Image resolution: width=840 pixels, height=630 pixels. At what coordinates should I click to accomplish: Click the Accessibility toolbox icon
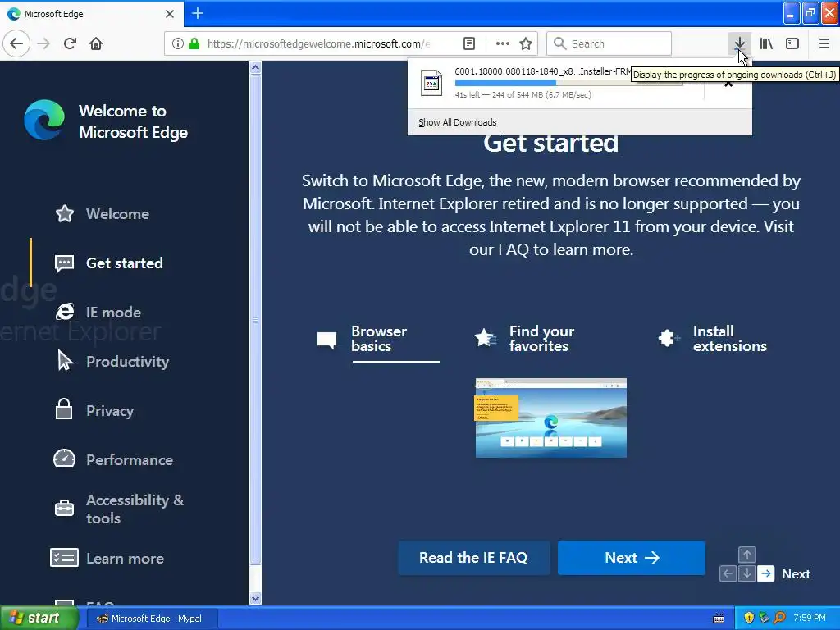64,507
